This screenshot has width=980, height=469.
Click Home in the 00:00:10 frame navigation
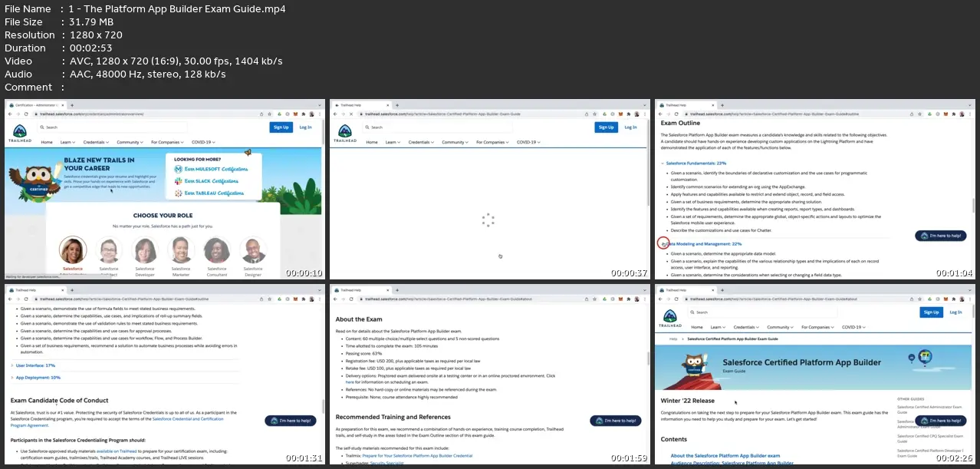pos(47,142)
